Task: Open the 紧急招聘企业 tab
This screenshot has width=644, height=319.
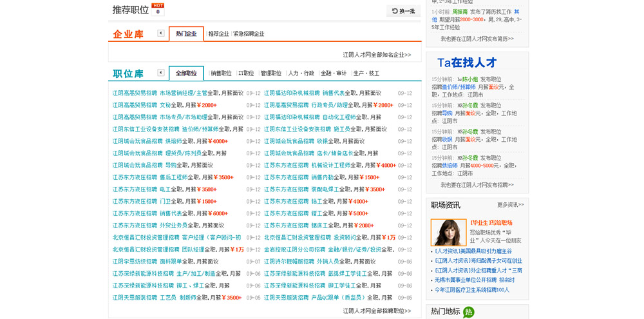Action: pyautogui.click(x=249, y=34)
